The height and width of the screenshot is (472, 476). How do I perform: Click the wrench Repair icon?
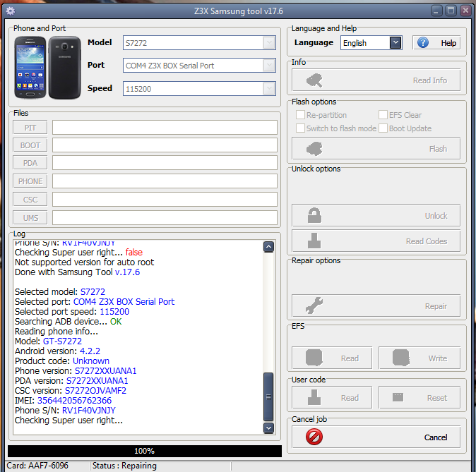click(x=314, y=305)
